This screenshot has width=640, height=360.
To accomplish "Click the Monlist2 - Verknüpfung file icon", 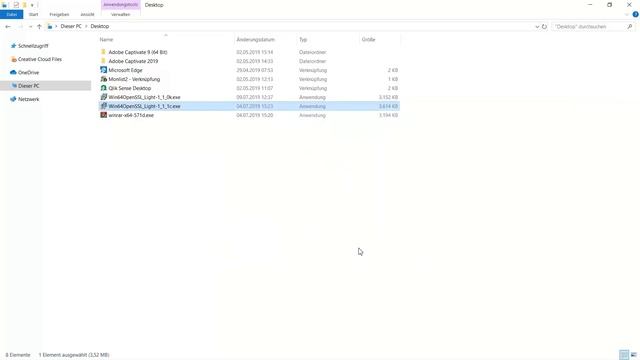I will pos(104,79).
